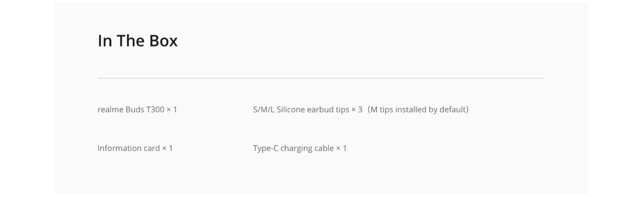Click the word "Box" in the heading
The image size is (644, 197).
coord(163,40)
